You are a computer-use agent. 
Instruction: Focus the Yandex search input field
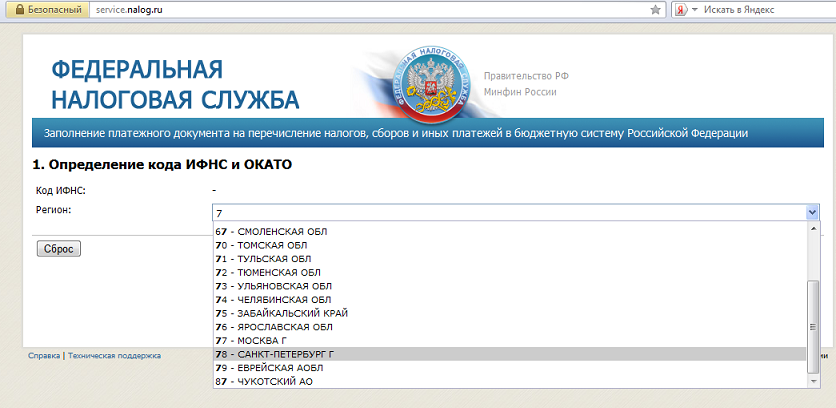point(767,10)
